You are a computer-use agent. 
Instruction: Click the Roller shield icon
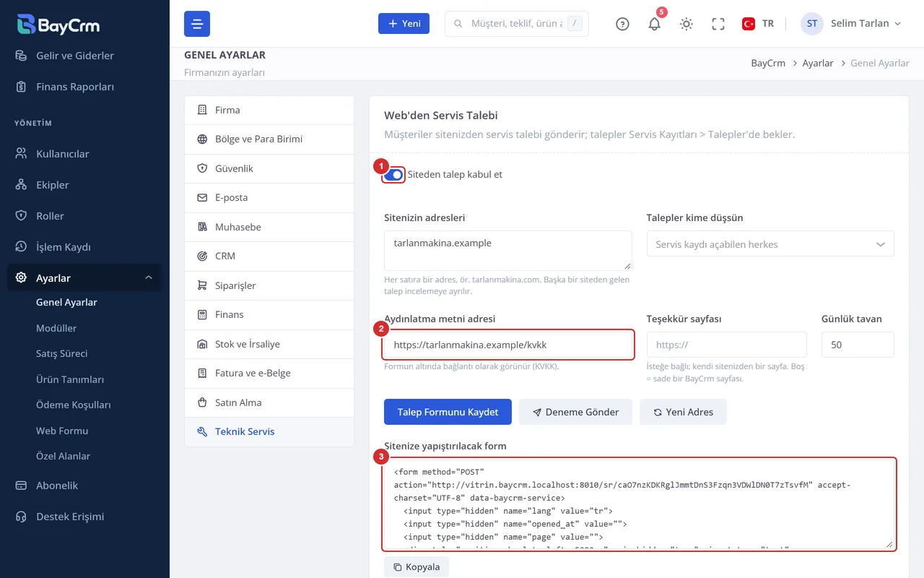pyautogui.click(x=22, y=216)
